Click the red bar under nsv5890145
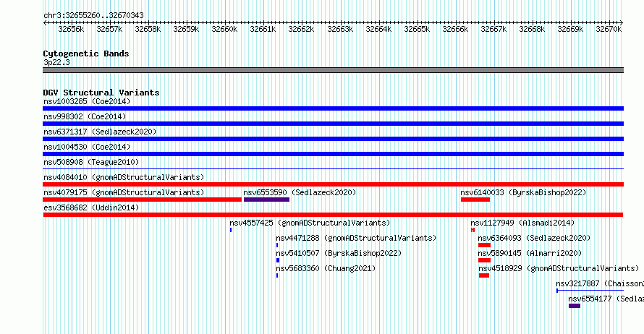 tap(485, 260)
